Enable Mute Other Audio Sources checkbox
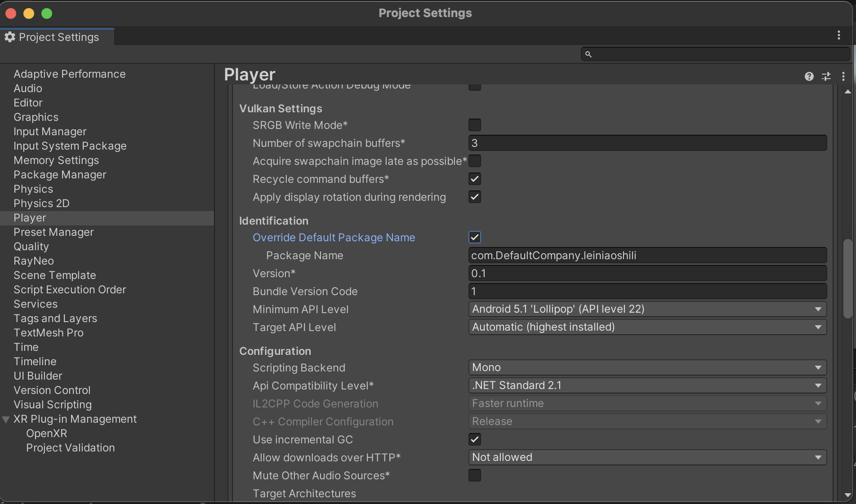856x504 pixels. tap(475, 475)
